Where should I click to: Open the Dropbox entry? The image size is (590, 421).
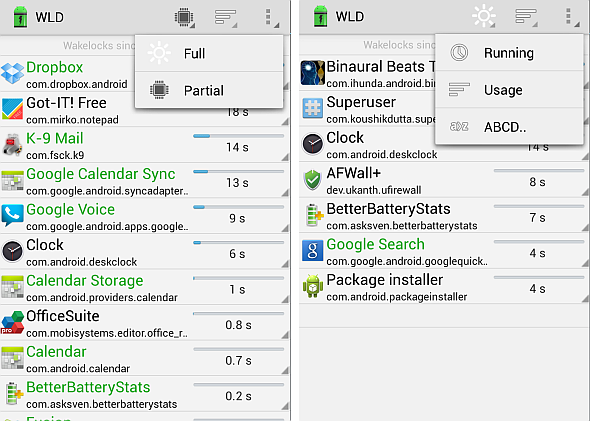(x=145, y=73)
